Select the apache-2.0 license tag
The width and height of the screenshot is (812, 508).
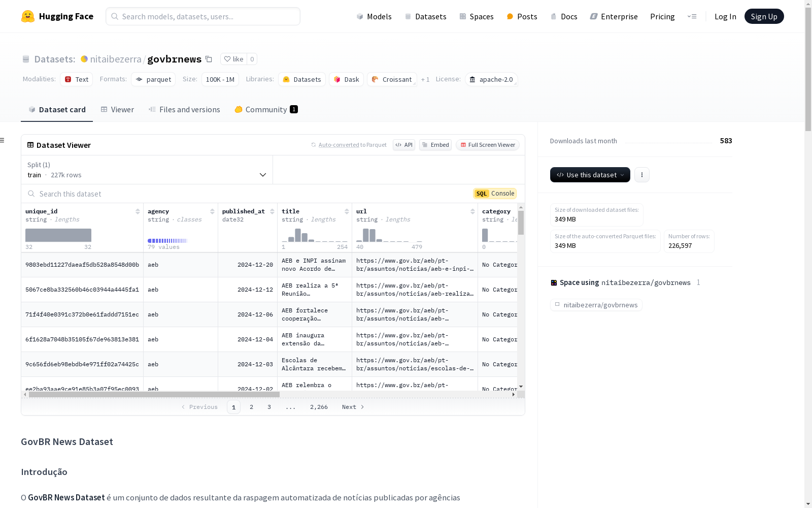click(x=491, y=79)
